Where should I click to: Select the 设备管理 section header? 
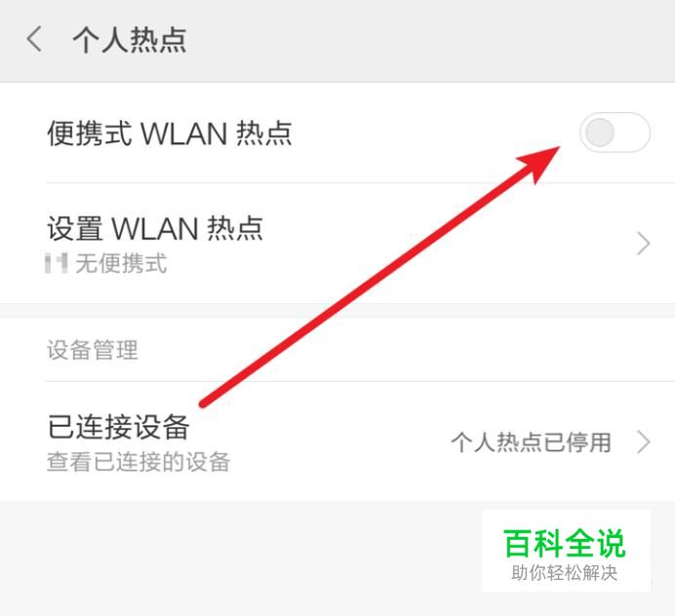click(93, 350)
